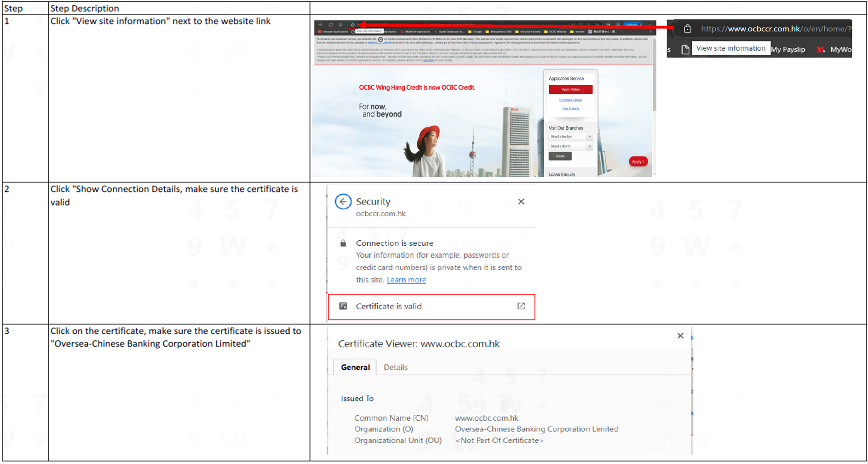This screenshot has height=464, width=868.
Task: Click the 'Learn more' link
Action: tap(406, 280)
